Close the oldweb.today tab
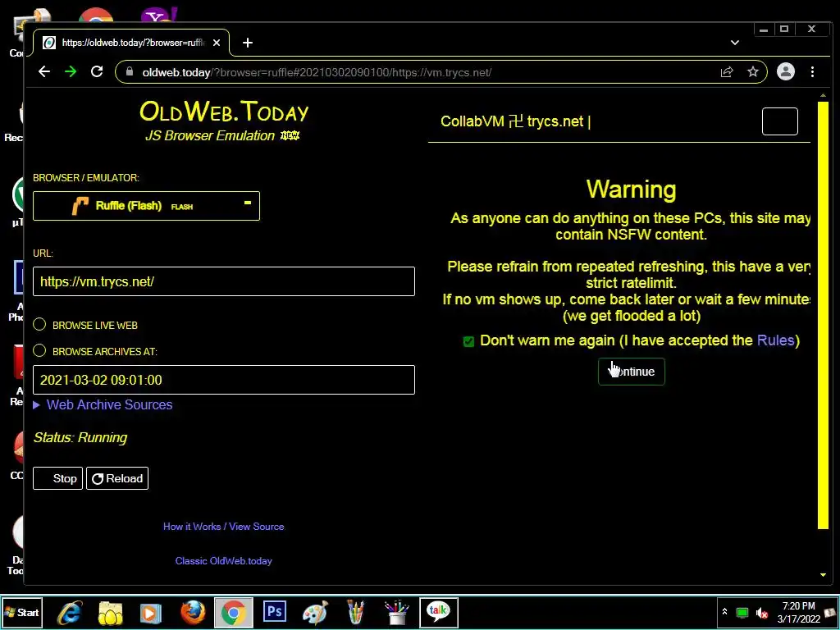The image size is (840, 630). pyautogui.click(x=217, y=43)
